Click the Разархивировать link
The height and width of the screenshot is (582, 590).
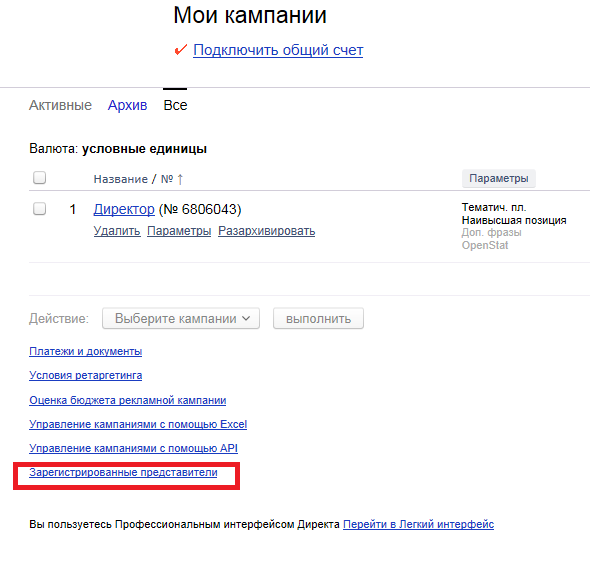pos(267,231)
